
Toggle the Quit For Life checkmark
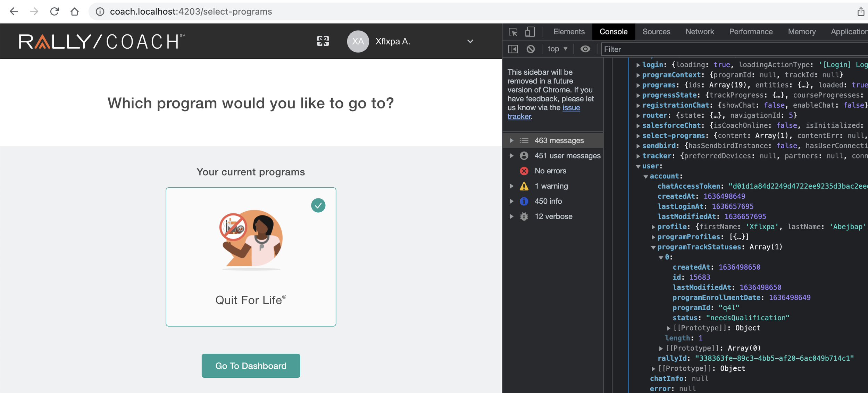point(318,205)
